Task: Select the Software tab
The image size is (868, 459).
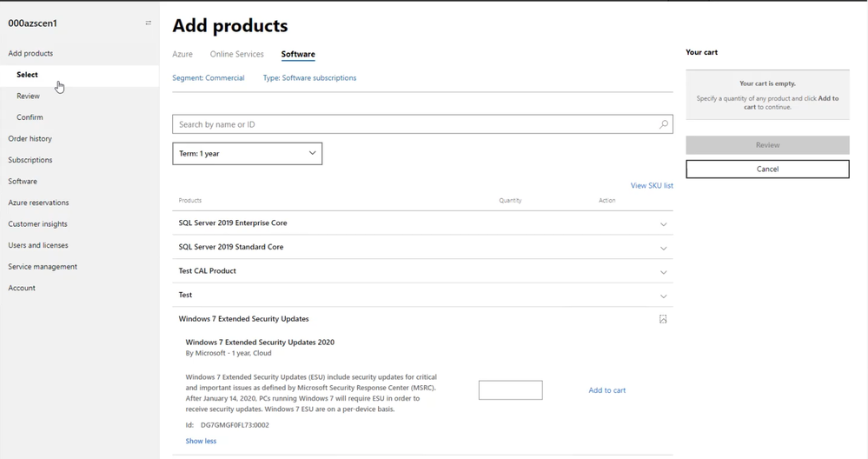Action: [x=298, y=54]
